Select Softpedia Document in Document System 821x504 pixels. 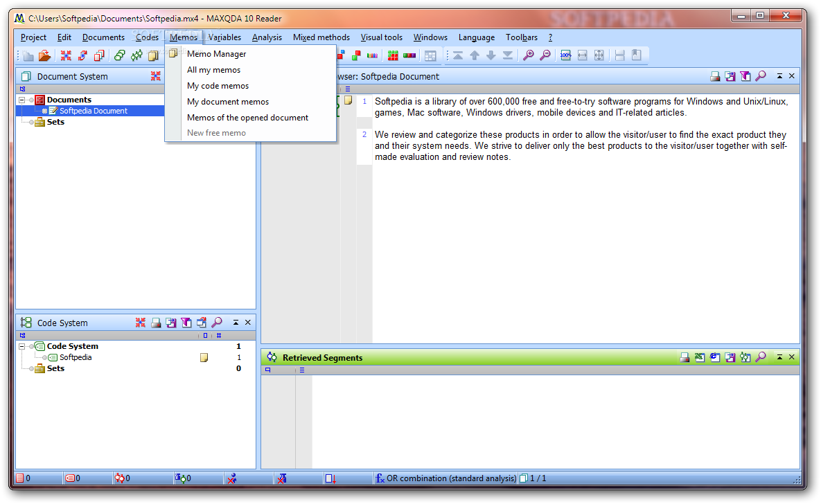coord(94,111)
